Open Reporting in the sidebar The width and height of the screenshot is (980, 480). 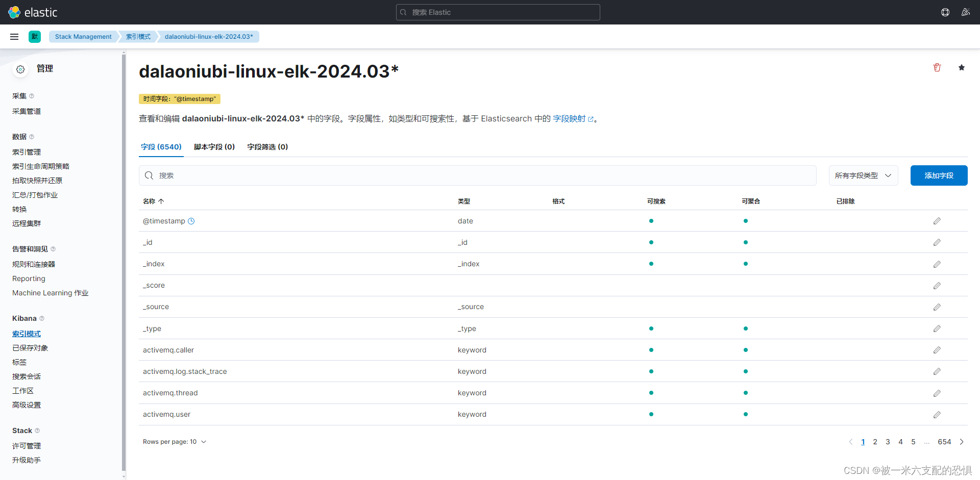tap(29, 279)
